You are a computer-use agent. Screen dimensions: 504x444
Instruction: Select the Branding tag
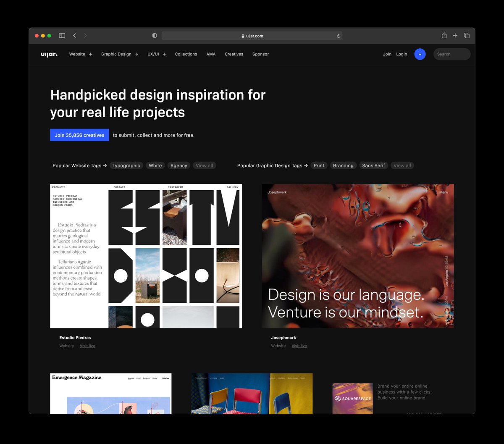[343, 166]
